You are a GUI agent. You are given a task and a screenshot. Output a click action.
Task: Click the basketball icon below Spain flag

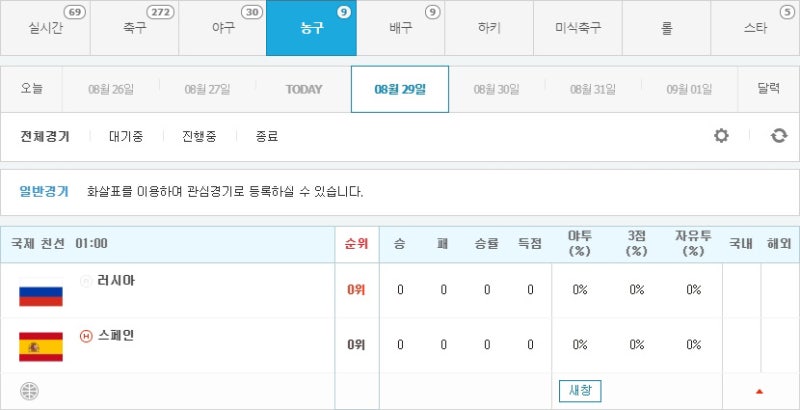28,391
